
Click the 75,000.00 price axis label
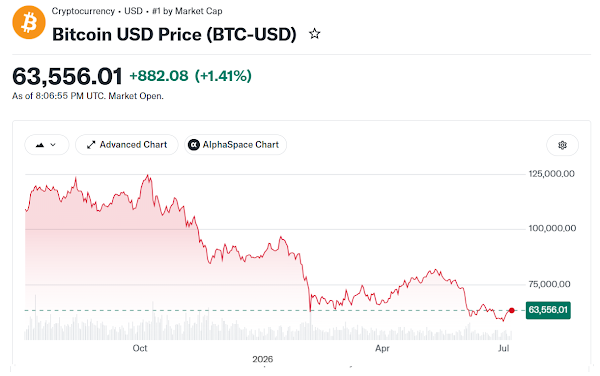point(549,284)
